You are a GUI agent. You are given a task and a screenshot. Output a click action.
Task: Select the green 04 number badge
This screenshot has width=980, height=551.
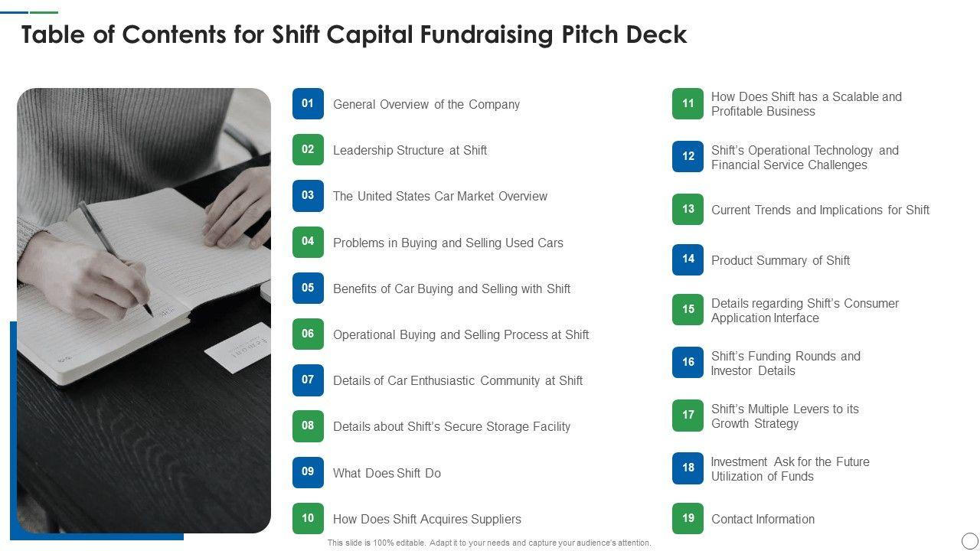coord(308,242)
